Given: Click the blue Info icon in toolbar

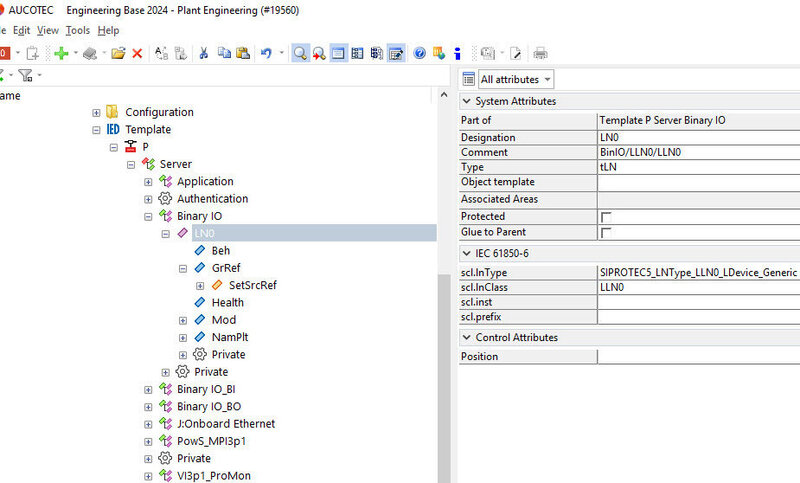Looking at the screenshot, I should click(457, 53).
